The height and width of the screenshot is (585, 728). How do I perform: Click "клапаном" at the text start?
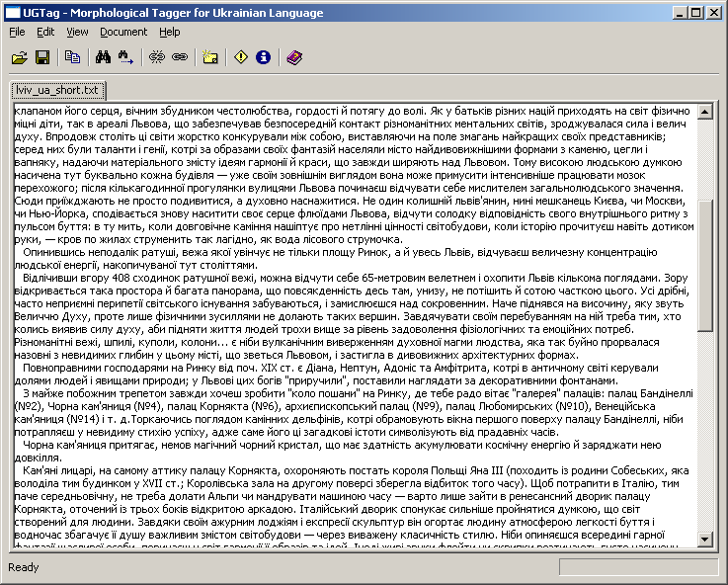click(x=37, y=111)
